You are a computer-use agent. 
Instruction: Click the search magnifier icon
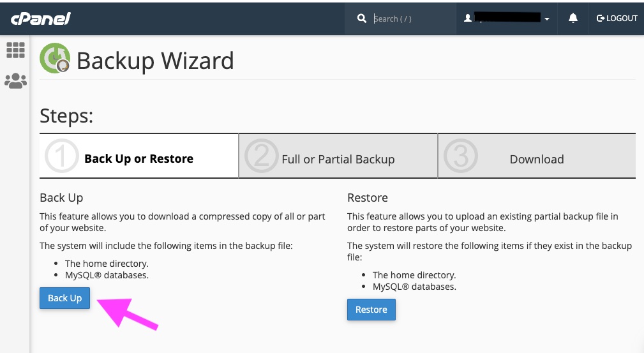pos(362,19)
